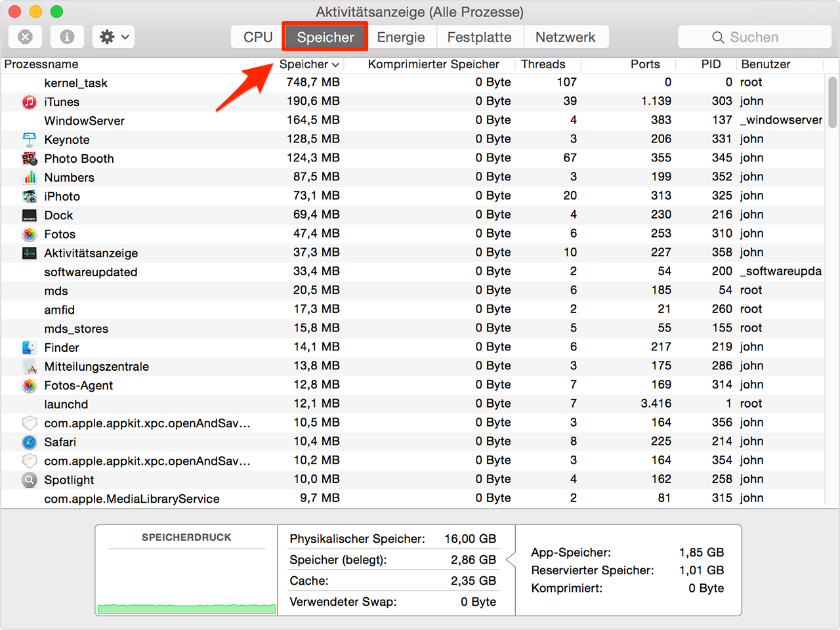This screenshot has width=840, height=630.
Task: Click the Dock process icon
Action: coord(30,215)
